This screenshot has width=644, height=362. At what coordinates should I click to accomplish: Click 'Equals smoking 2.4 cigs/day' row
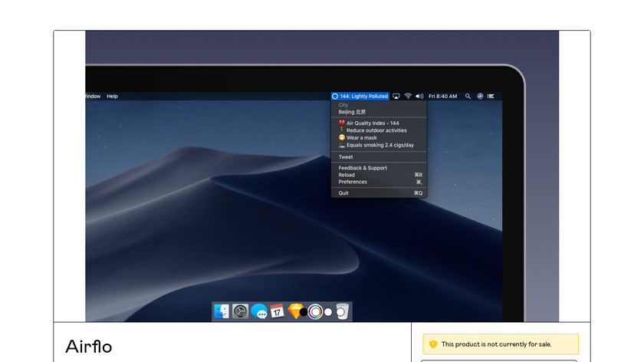click(x=379, y=145)
